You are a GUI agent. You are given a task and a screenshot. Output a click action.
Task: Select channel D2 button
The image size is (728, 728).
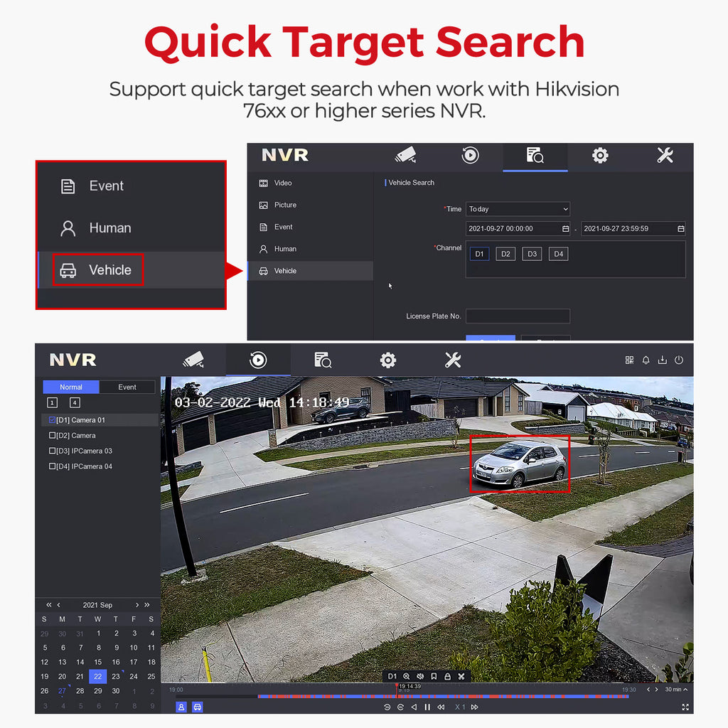[505, 254]
